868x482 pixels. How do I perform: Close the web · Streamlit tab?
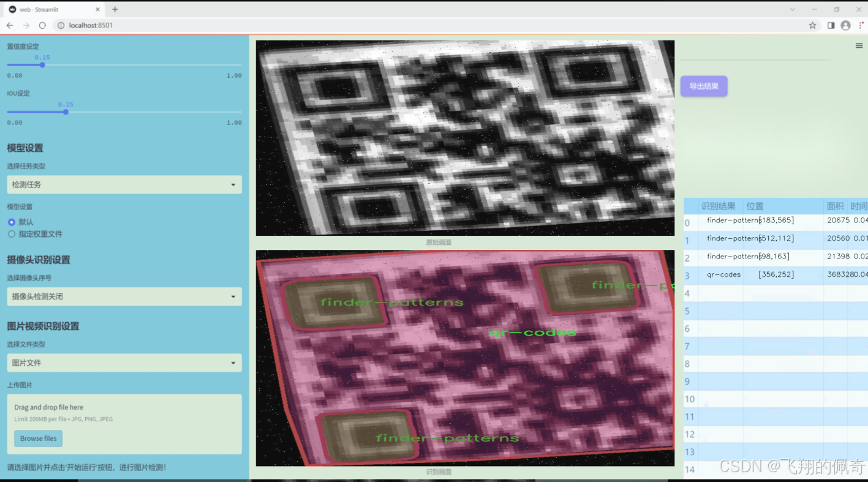(97, 9)
